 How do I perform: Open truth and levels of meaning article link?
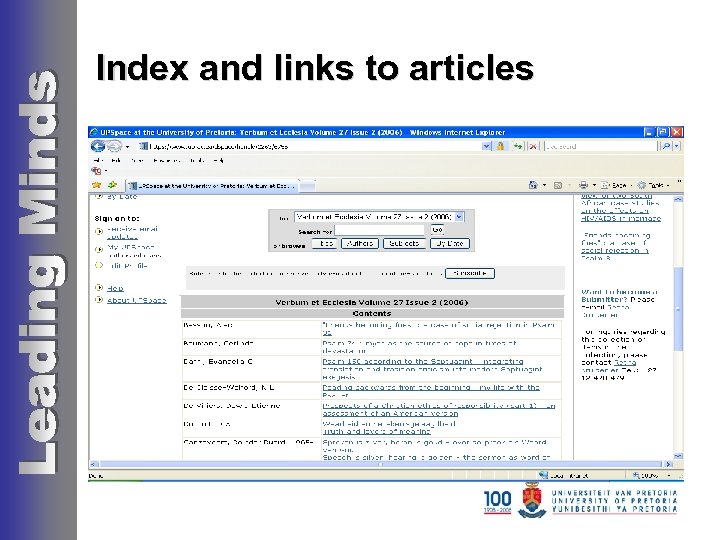(377, 432)
